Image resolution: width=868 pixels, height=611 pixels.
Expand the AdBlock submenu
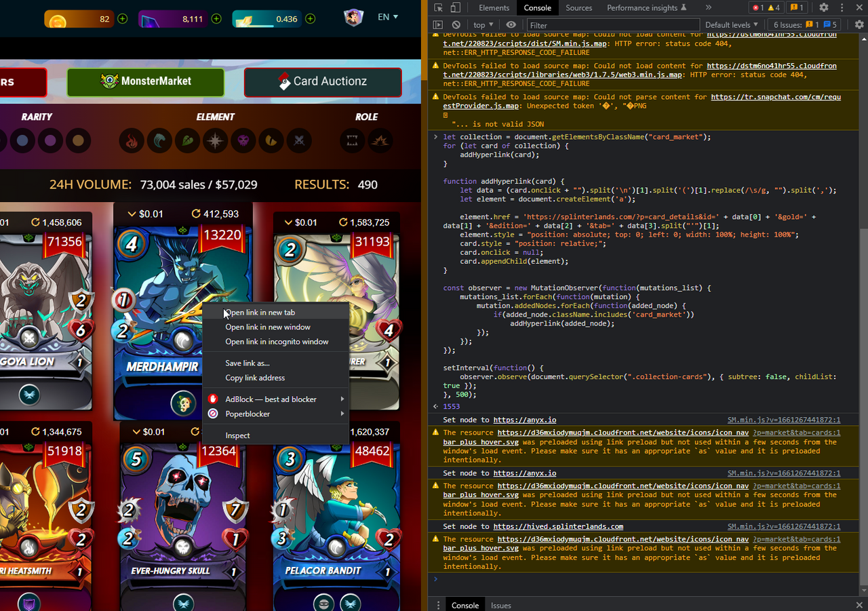[x=276, y=399]
